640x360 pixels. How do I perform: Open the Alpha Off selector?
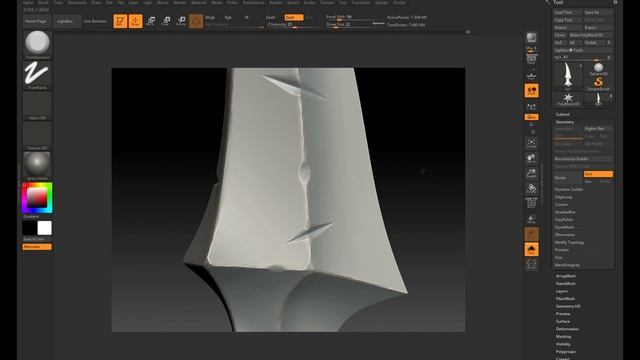pyautogui.click(x=37, y=105)
